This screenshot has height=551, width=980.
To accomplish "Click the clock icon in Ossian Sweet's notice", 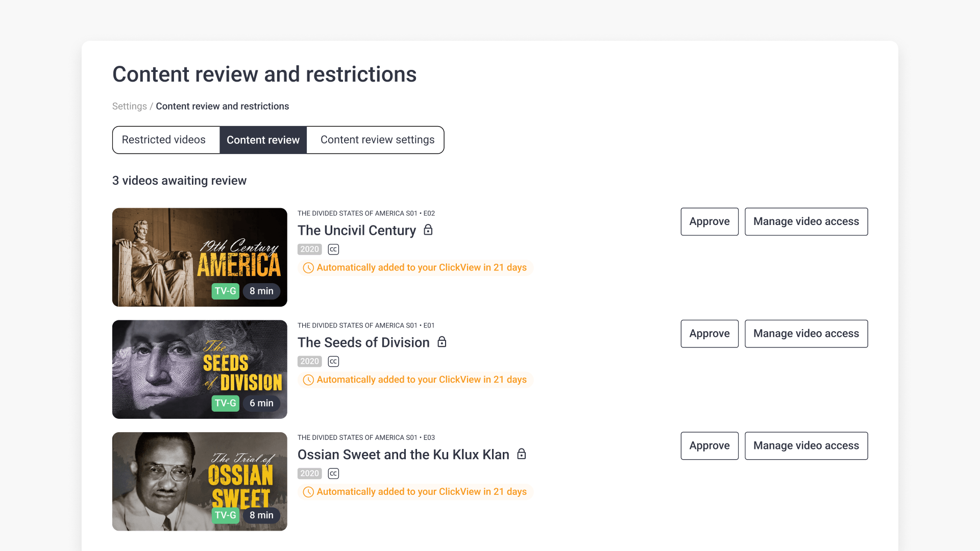I will 308,492.
